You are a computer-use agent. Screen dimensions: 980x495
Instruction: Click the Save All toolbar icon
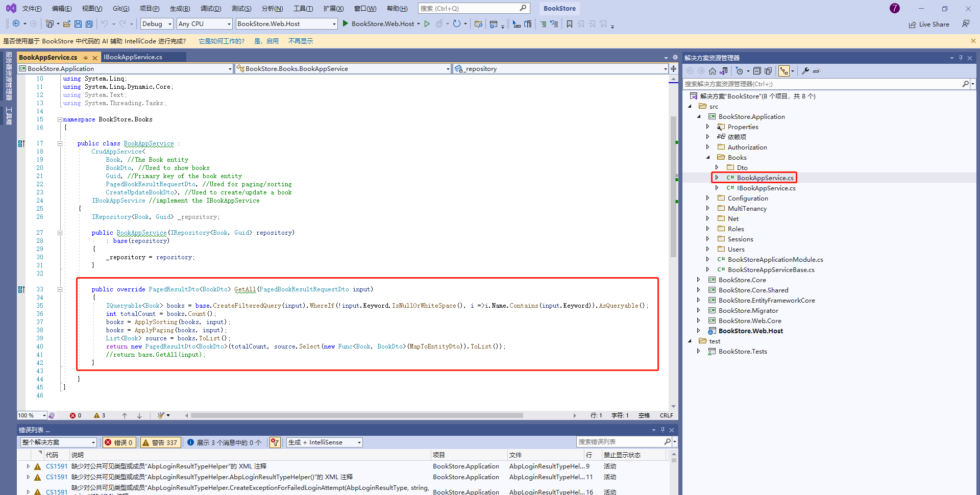(89, 24)
